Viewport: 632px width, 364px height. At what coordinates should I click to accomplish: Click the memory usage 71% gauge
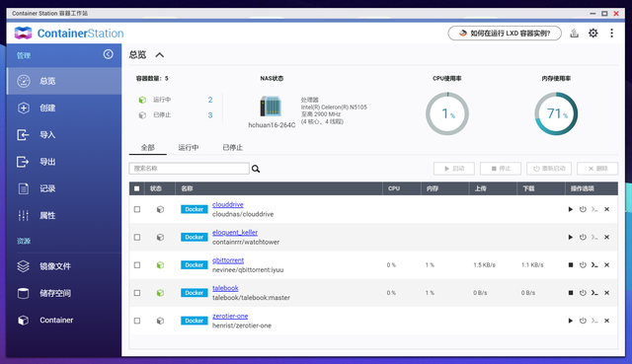coord(556,113)
